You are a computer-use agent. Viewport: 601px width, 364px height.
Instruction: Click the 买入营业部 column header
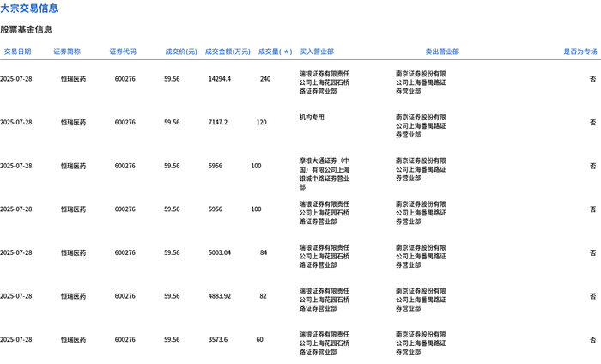(x=317, y=52)
